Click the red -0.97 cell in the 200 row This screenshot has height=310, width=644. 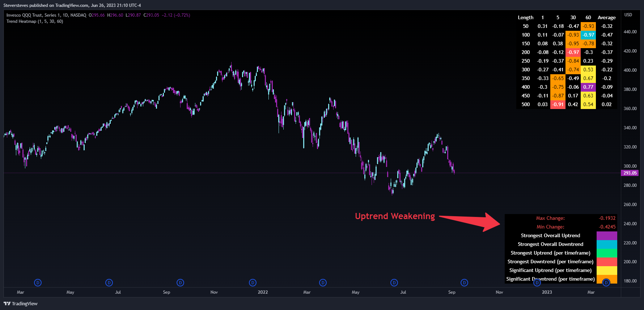click(573, 52)
